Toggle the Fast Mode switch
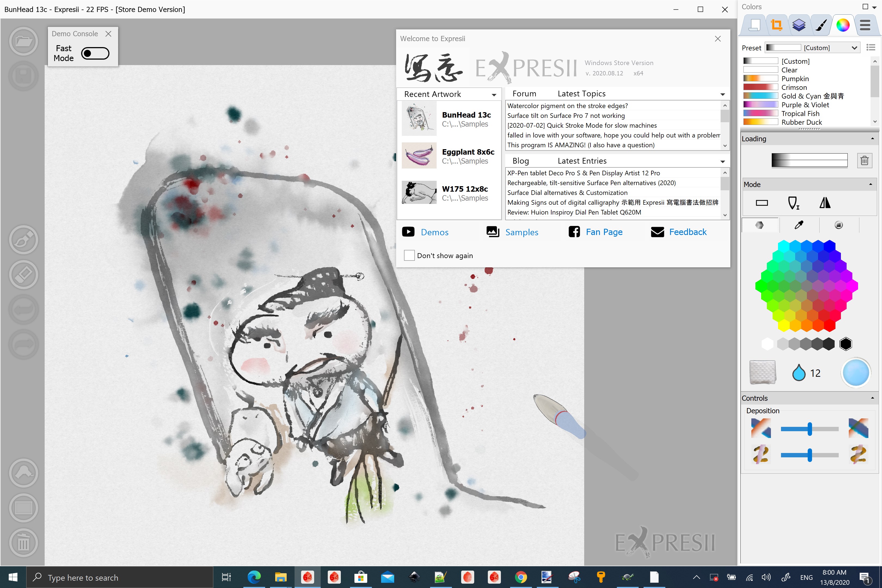Screen dimensions: 882x588 (x=95, y=53)
